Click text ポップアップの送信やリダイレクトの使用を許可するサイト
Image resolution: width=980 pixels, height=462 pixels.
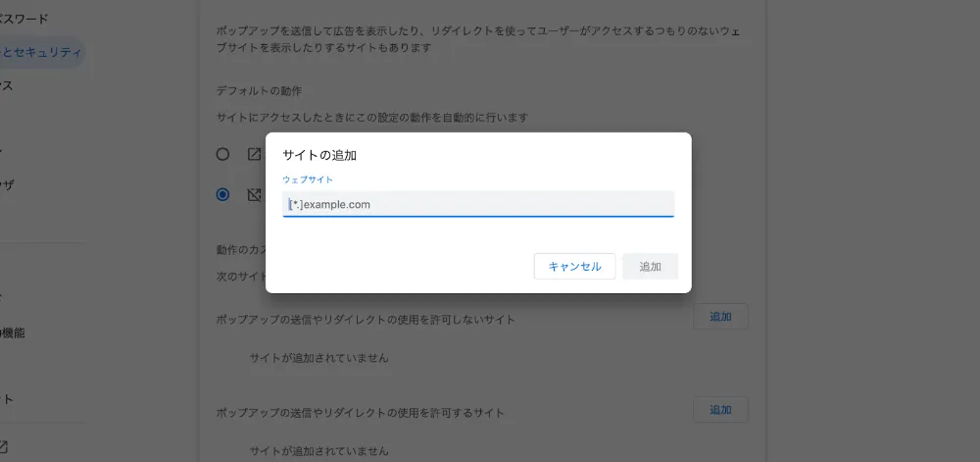360,413
